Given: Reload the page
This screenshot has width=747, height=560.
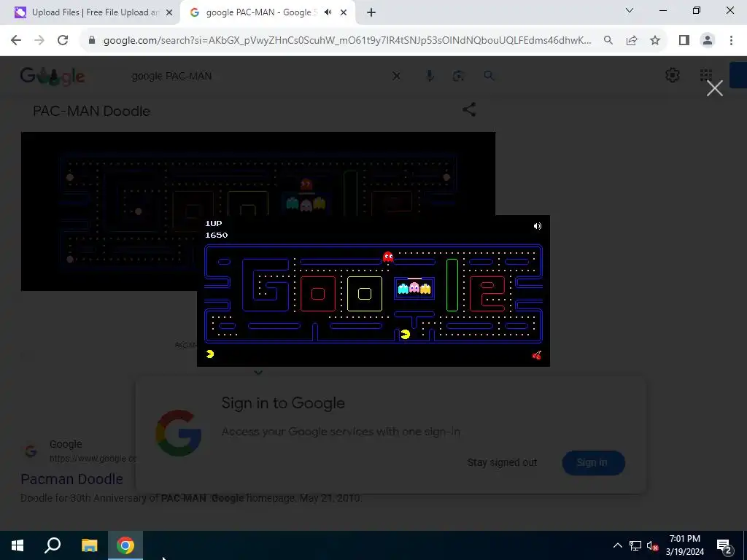Looking at the screenshot, I should tap(63, 40).
